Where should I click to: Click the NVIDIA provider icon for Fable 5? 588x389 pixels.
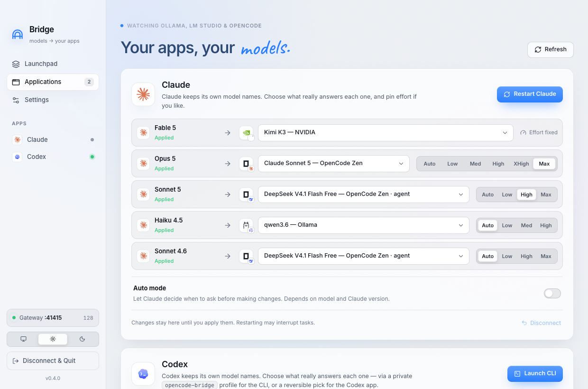click(x=246, y=133)
